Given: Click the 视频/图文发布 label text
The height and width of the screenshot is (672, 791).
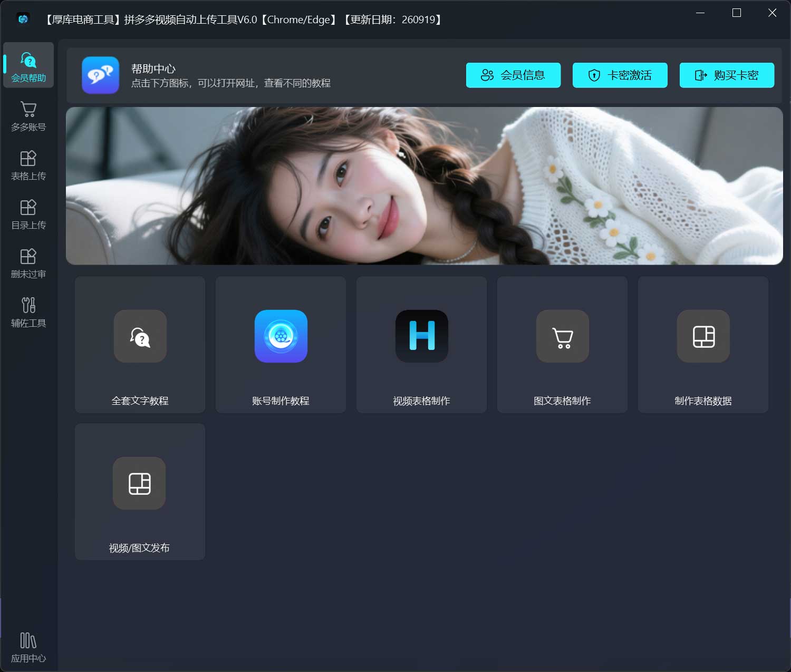Looking at the screenshot, I should tap(139, 548).
